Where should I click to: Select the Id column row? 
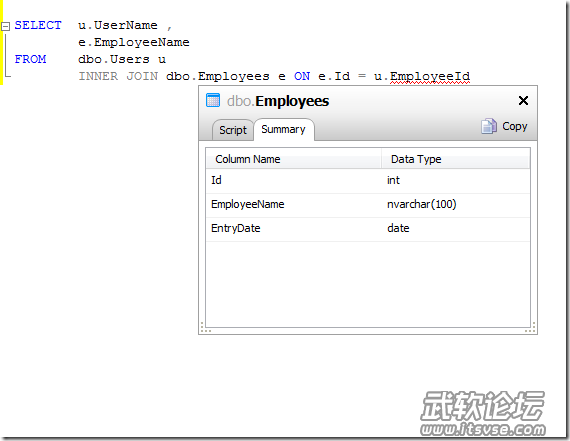click(x=368, y=180)
